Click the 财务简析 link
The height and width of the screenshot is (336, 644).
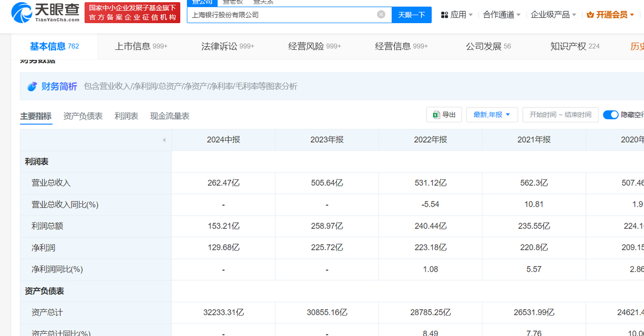point(59,86)
